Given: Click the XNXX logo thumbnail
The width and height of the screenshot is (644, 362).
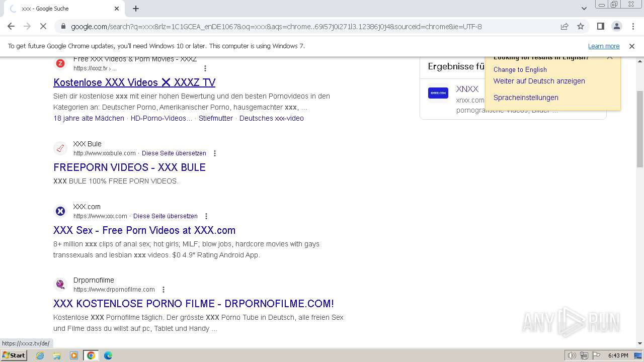Looking at the screenshot, I should pyautogui.click(x=438, y=93).
